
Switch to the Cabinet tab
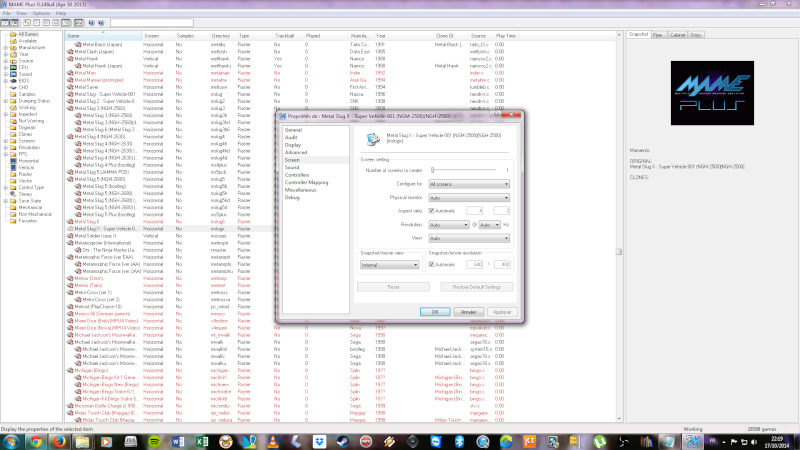coord(678,35)
